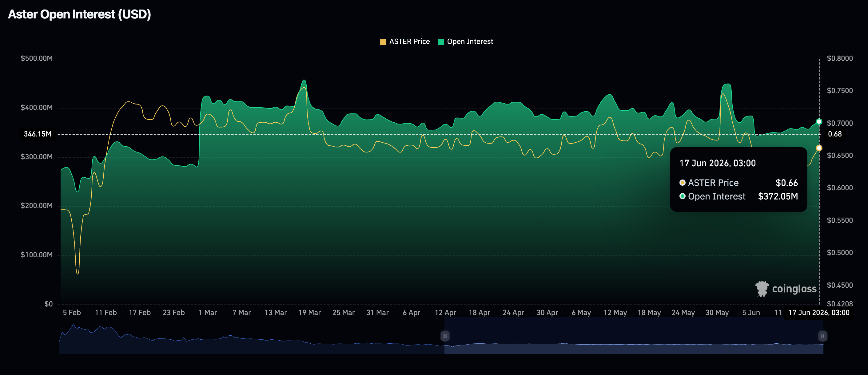Screen dimensions: 868x375
Task: Click the $0.5500 price axis label
Action: coord(840,220)
